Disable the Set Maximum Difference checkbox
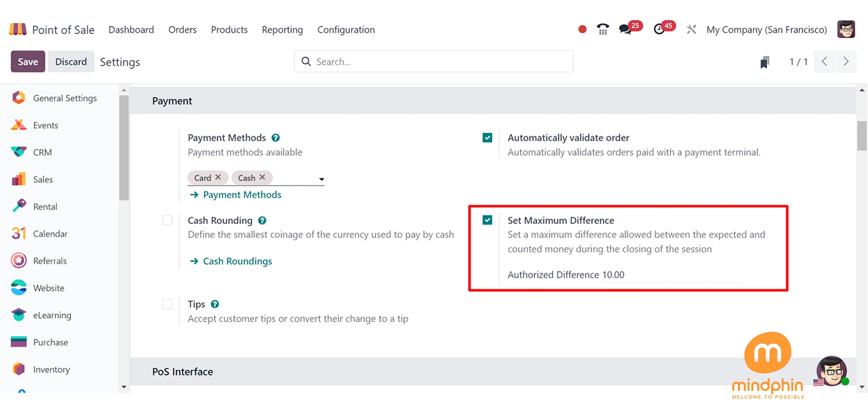868x407 pixels. click(x=487, y=221)
